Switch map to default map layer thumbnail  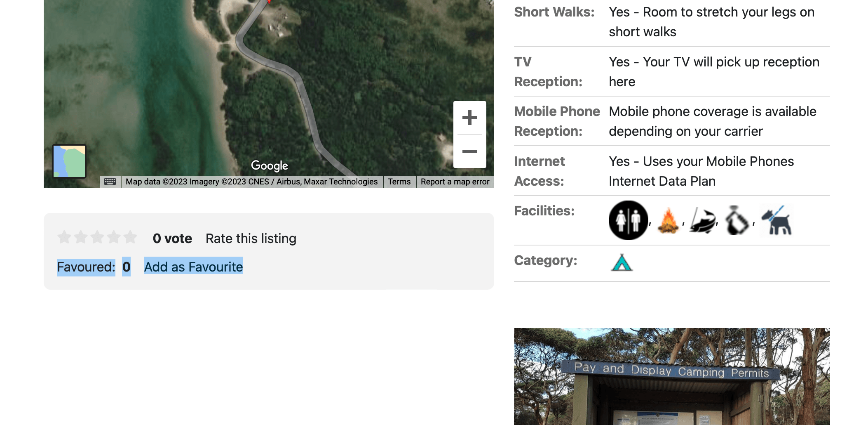[69, 161]
